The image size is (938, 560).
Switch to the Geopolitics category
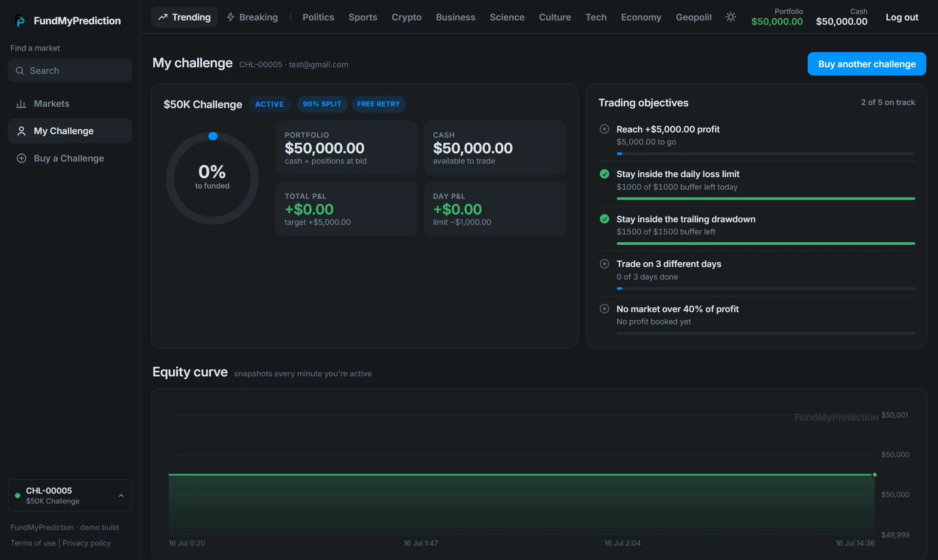click(694, 17)
